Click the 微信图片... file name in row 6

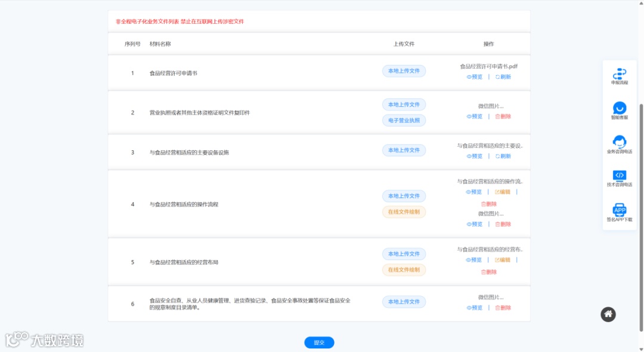pyautogui.click(x=490, y=297)
